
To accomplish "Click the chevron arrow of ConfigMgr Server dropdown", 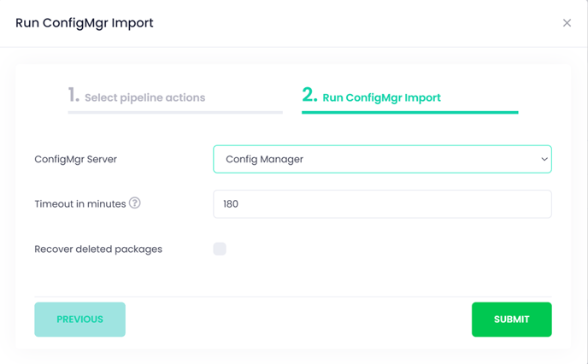I will [x=544, y=159].
